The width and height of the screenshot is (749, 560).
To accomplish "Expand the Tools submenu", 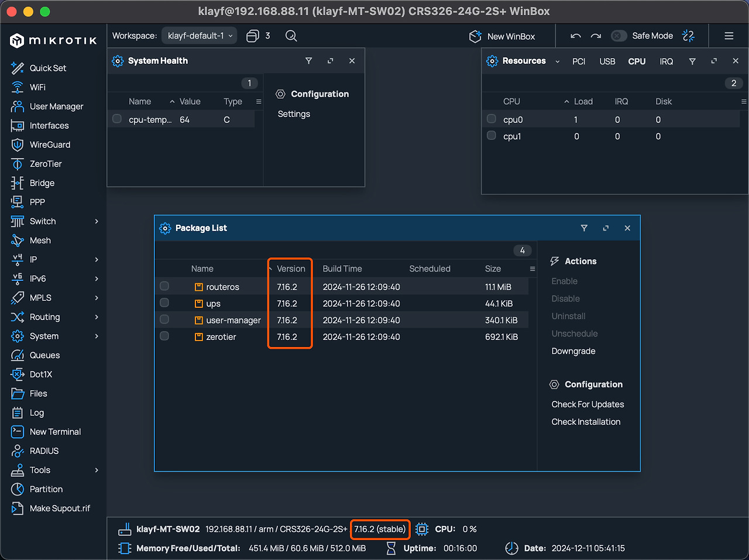I will pos(97,470).
